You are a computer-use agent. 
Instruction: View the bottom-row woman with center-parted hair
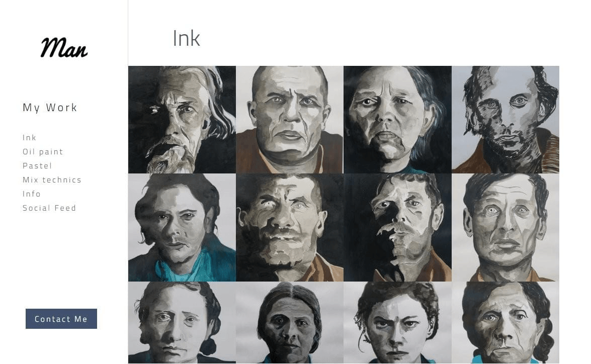click(290, 323)
